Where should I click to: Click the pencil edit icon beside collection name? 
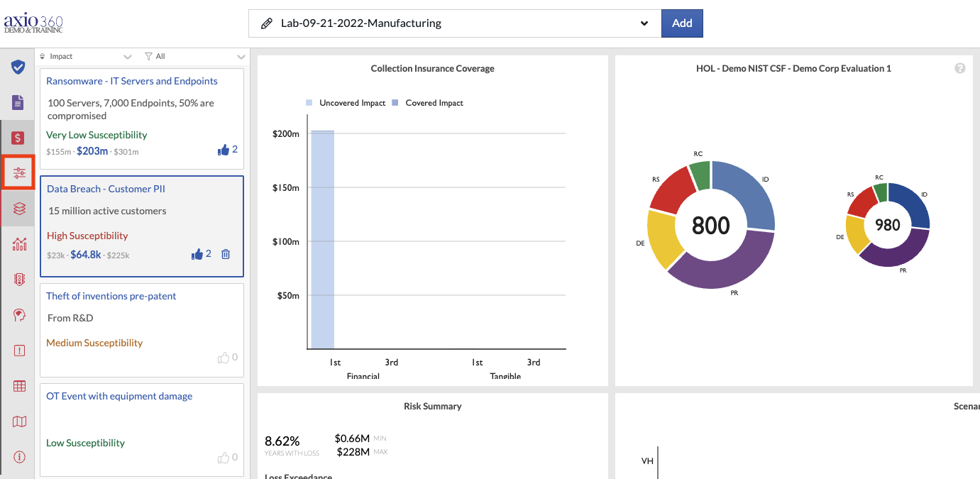267,23
